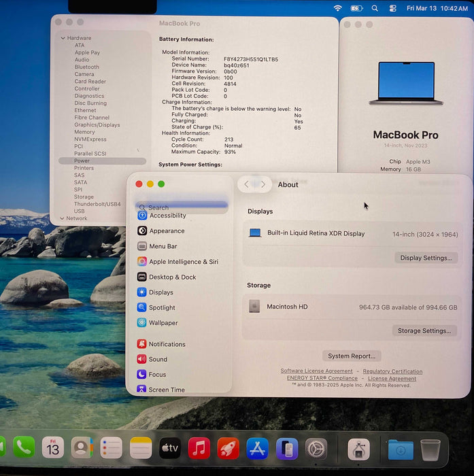This screenshot has height=476, width=474.
Task: Select Bluetooth in System Report sidebar
Action: (x=86, y=67)
